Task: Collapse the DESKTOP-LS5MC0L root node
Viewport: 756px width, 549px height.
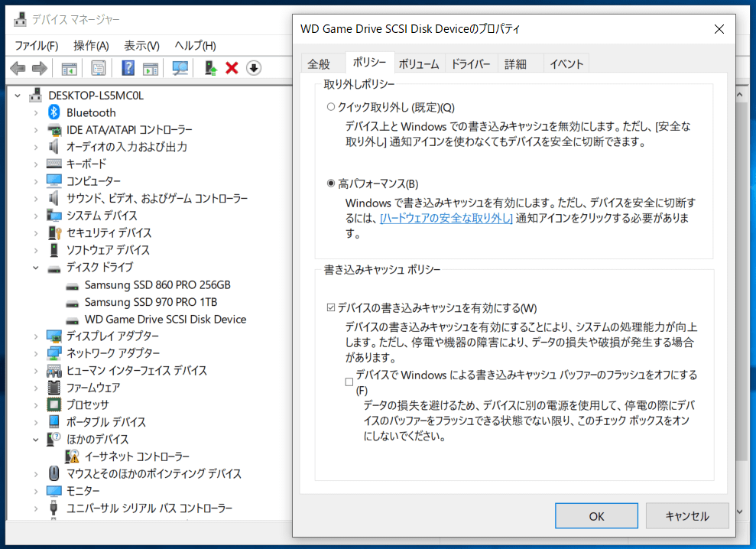Action: pos(18,96)
